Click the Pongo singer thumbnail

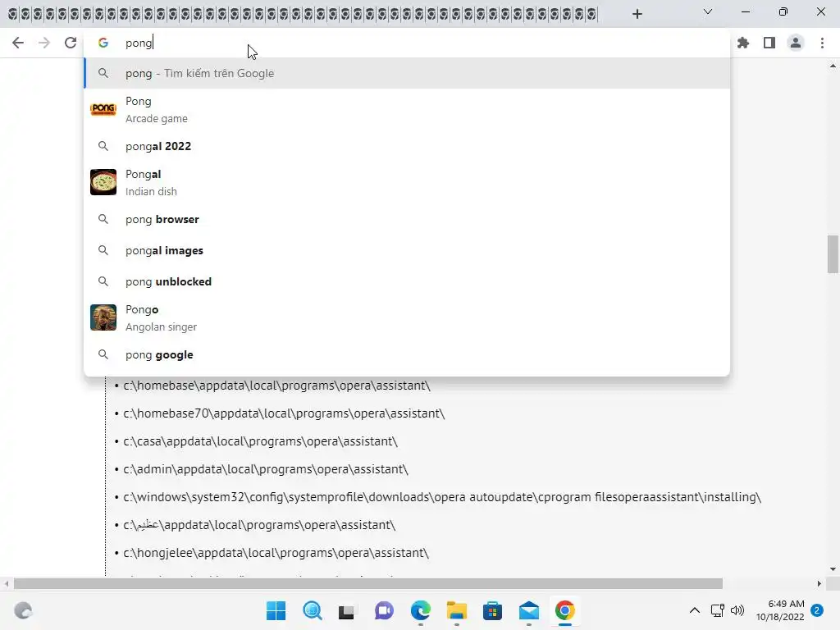(x=103, y=317)
